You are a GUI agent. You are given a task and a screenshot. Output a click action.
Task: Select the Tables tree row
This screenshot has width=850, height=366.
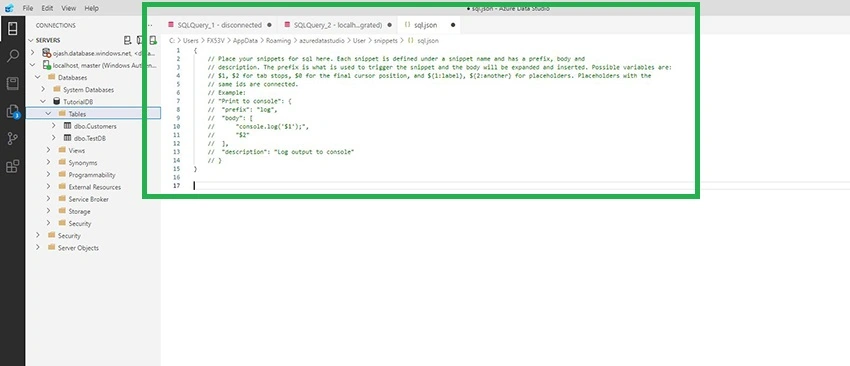[x=93, y=114]
